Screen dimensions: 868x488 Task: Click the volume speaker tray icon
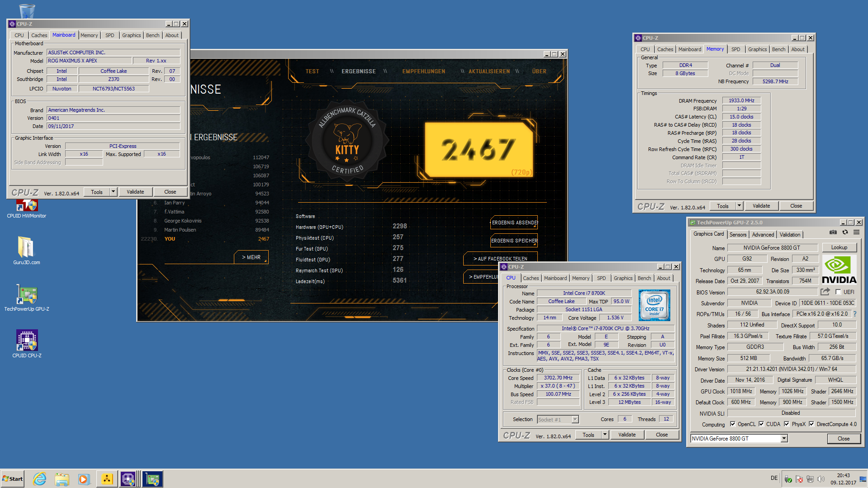tap(821, 479)
